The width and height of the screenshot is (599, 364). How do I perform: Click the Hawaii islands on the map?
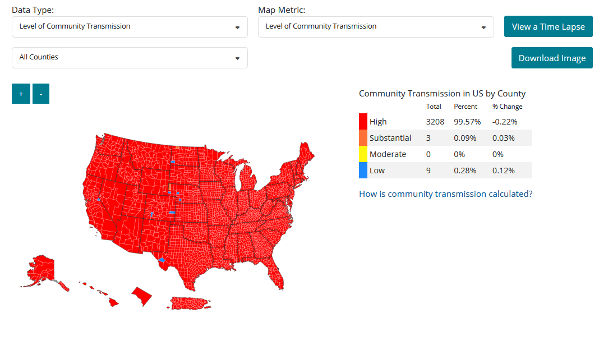(113, 302)
